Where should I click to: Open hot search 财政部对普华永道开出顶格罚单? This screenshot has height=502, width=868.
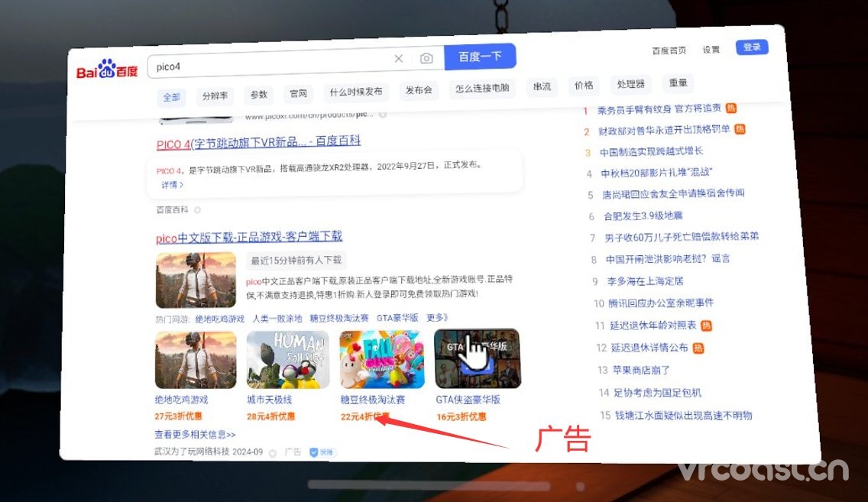(664, 131)
